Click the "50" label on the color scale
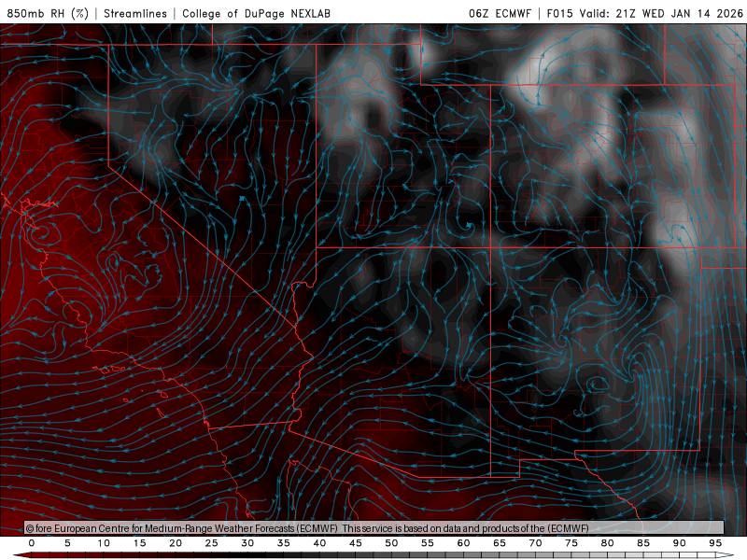 point(391,543)
